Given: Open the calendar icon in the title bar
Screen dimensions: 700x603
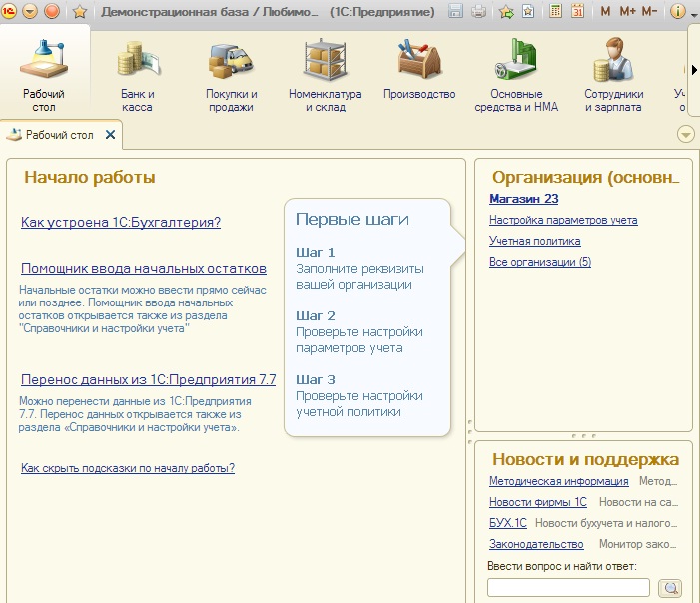Looking at the screenshot, I should 578,12.
